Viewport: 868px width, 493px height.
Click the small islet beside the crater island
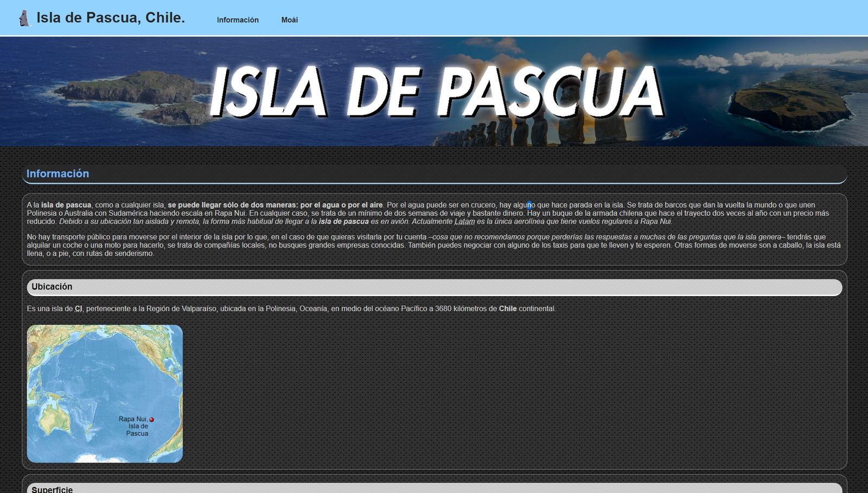coord(674,133)
